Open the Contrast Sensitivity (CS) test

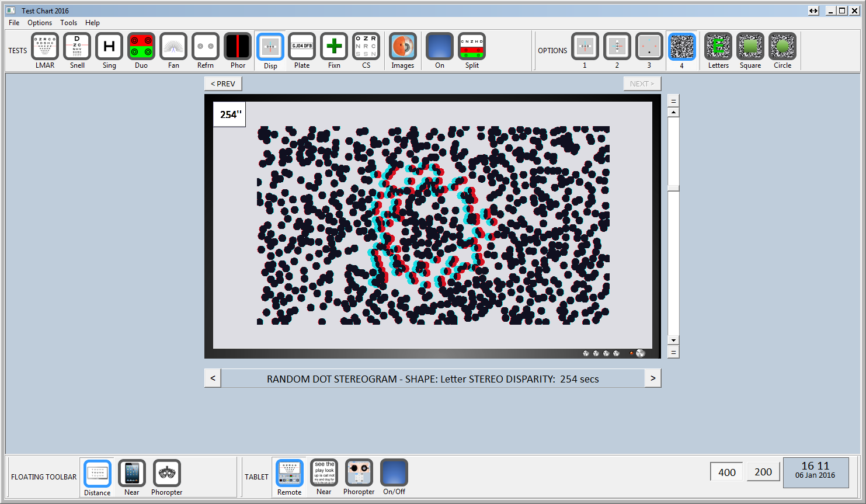366,47
